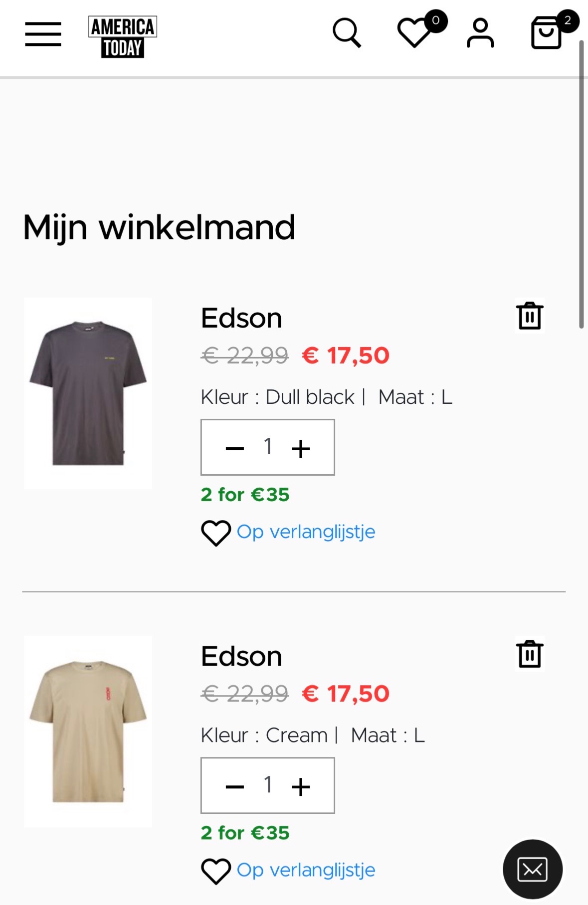
Task: Delete the Dull black Edson shirt
Action: point(530,316)
